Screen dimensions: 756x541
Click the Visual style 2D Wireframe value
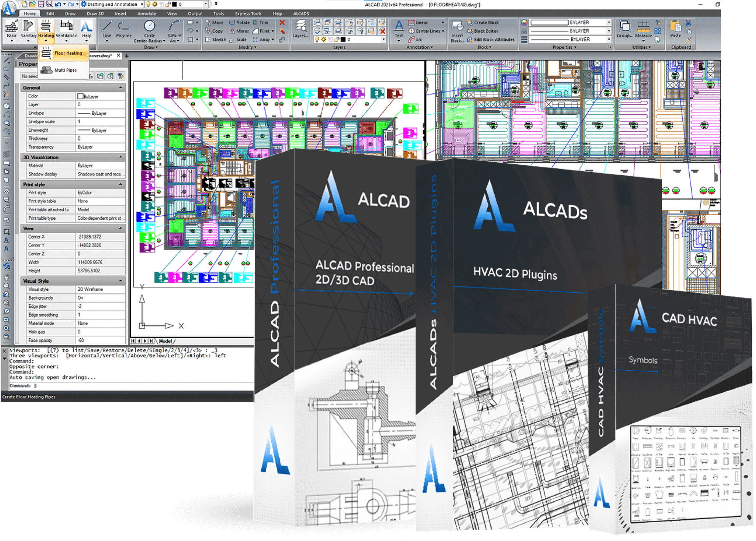(x=101, y=289)
